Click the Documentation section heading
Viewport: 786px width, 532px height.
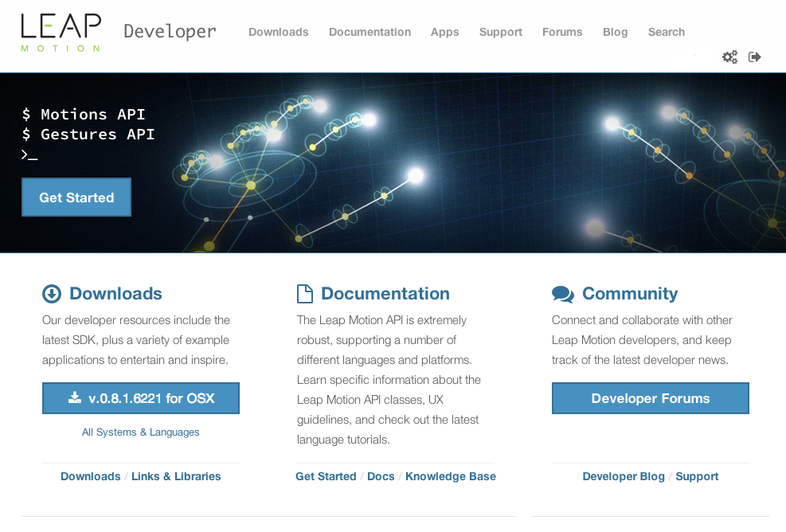click(x=385, y=294)
